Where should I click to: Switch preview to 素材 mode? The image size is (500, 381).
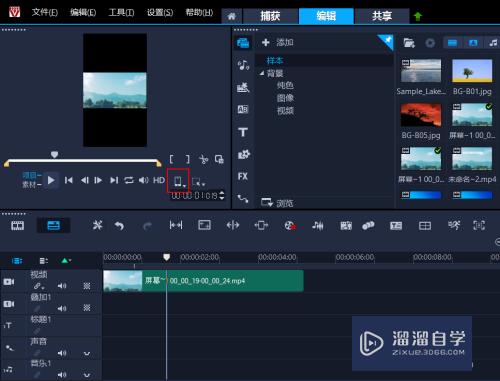point(32,184)
